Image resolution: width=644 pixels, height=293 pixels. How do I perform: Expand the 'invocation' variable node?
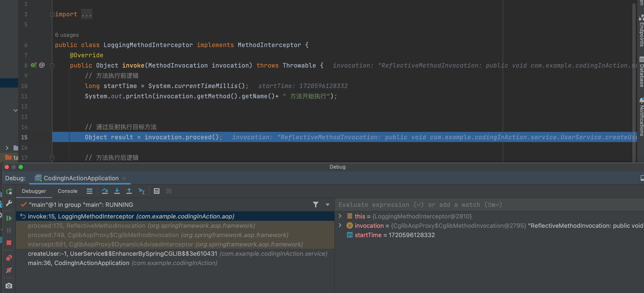click(x=340, y=225)
